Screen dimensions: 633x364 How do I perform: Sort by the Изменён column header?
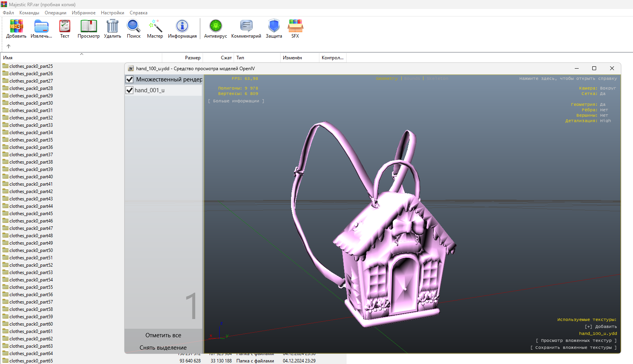(x=300, y=58)
